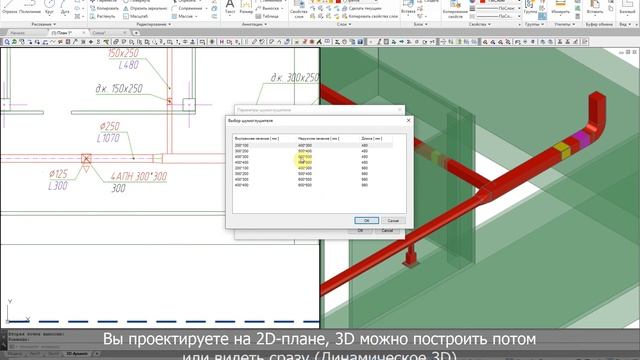The width and height of the screenshot is (640, 360).
Task: Click the zoom magnifier icon on second toolbar
Action: coord(7,42)
